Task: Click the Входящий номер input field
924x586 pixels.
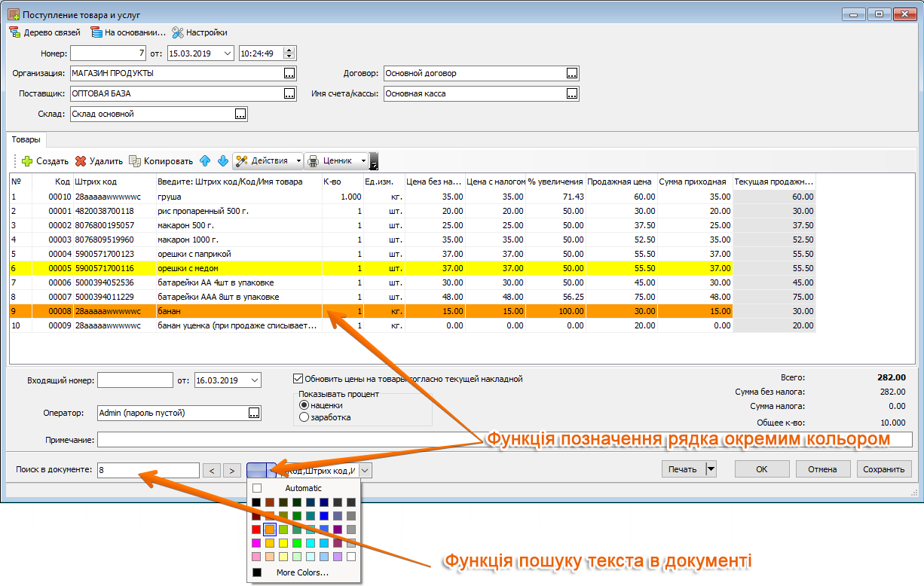Action: pos(135,380)
